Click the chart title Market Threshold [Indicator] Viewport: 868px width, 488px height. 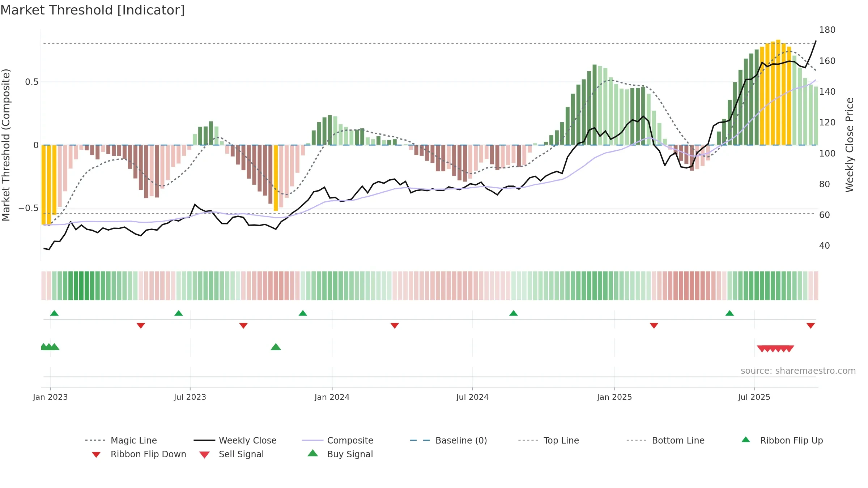click(93, 10)
